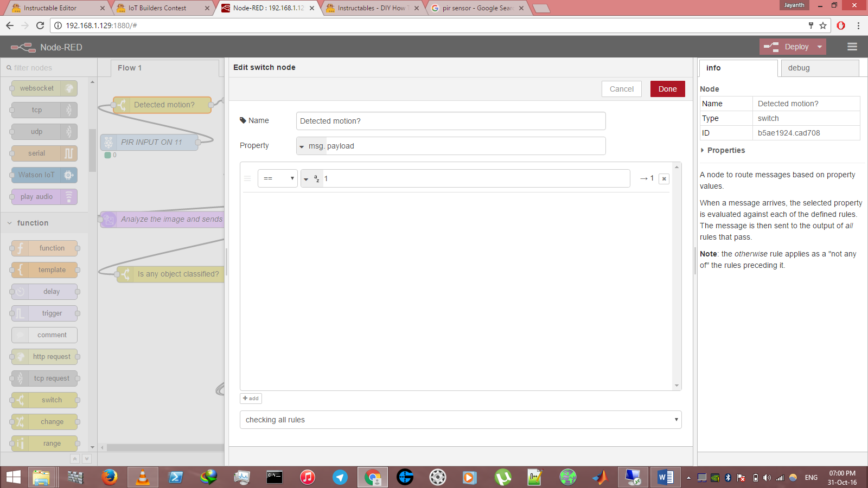This screenshot has width=868, height=488.
Task: Click Done to save the switch node
Action: click(x=667, y=88)
